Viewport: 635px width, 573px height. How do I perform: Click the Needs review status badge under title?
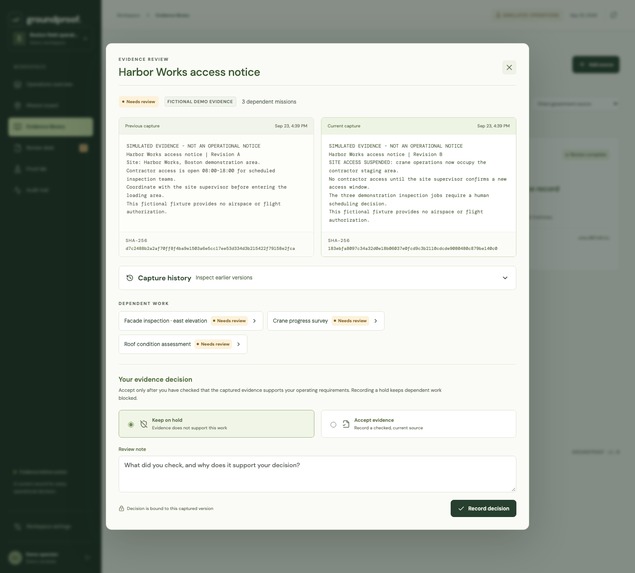tap(139, 102)
